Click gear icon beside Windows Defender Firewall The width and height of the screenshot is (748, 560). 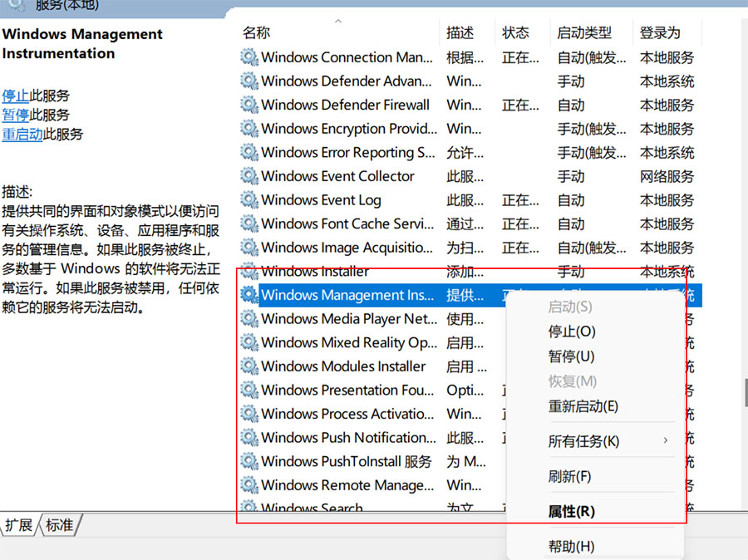click(x=249, y=105)
